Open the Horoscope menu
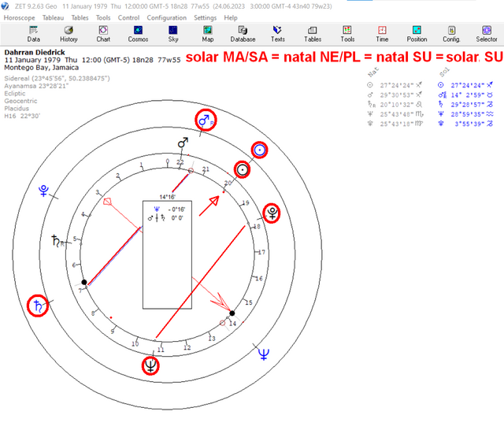504x430 pixels. pos(19,17)
